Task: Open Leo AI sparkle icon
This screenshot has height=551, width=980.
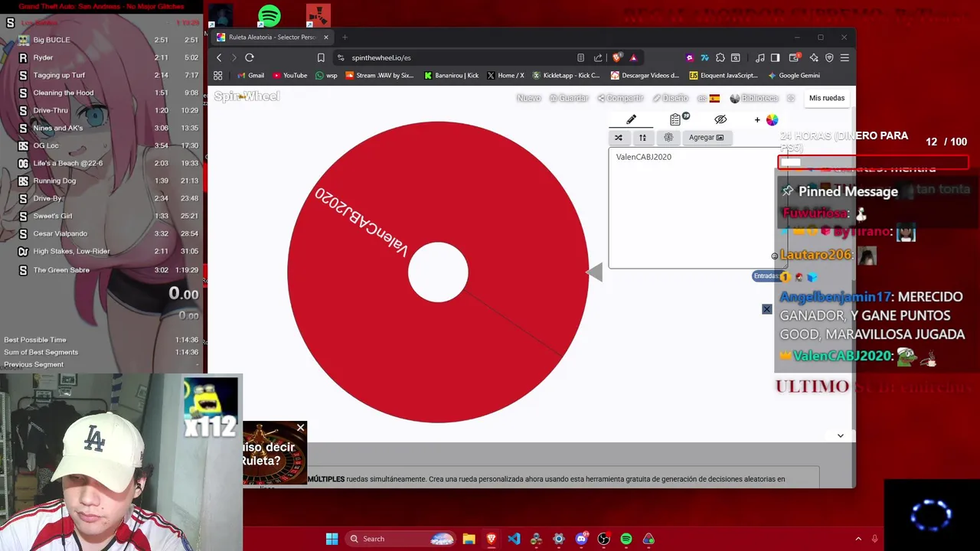Action: 814,57
